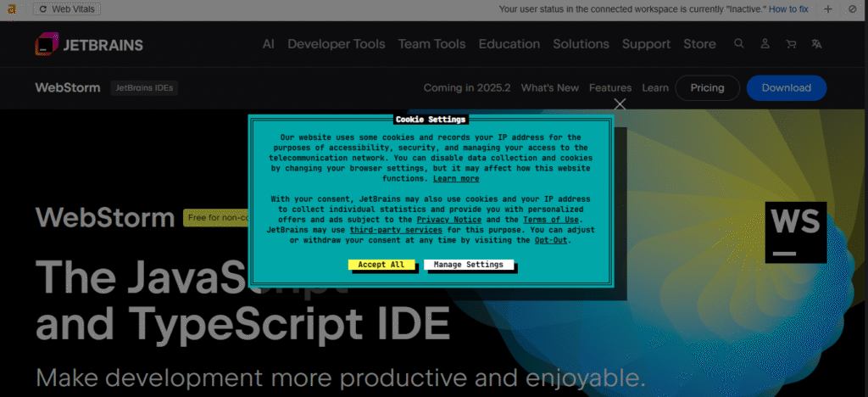Click the Free for non-commercial badge
This screenshot has width=868, height=397.
coord(216,218)
